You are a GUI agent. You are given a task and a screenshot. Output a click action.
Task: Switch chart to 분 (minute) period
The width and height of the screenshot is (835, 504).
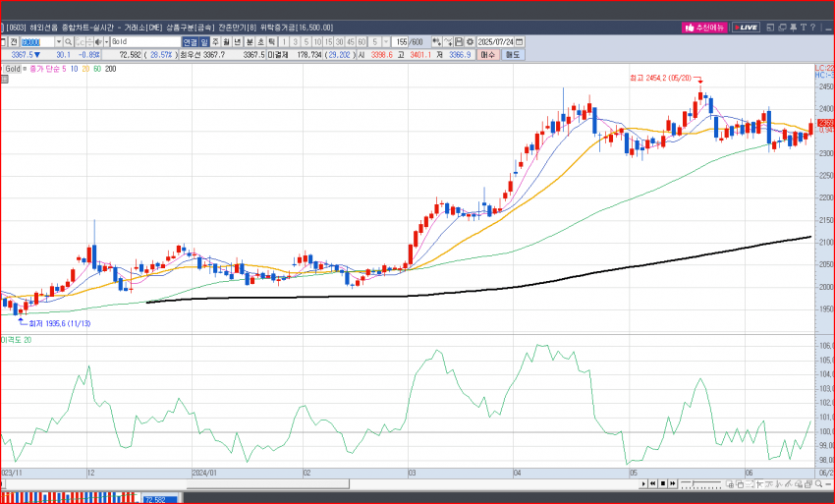(249, 42)
